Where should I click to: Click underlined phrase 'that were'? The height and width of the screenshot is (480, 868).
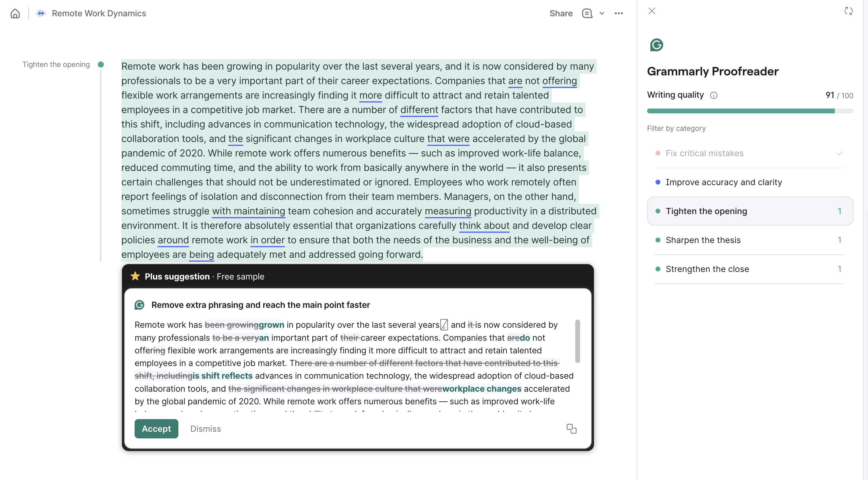click(448, 139)
